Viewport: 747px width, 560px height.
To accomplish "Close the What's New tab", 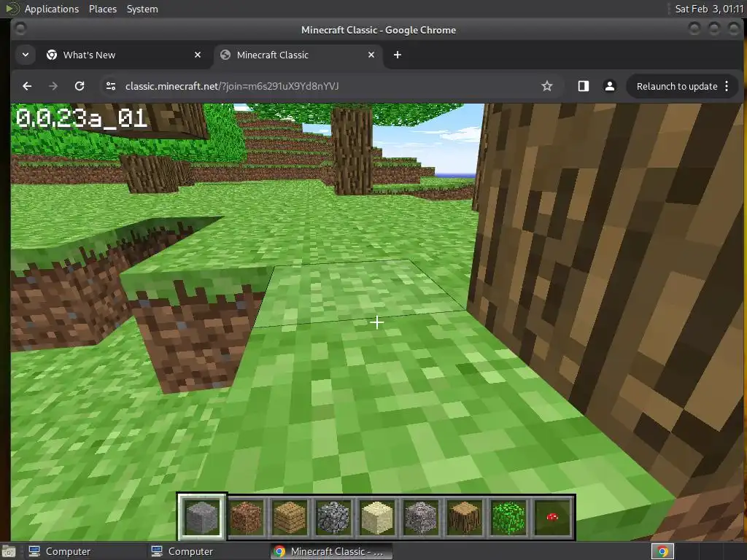I will pos(198,55).
